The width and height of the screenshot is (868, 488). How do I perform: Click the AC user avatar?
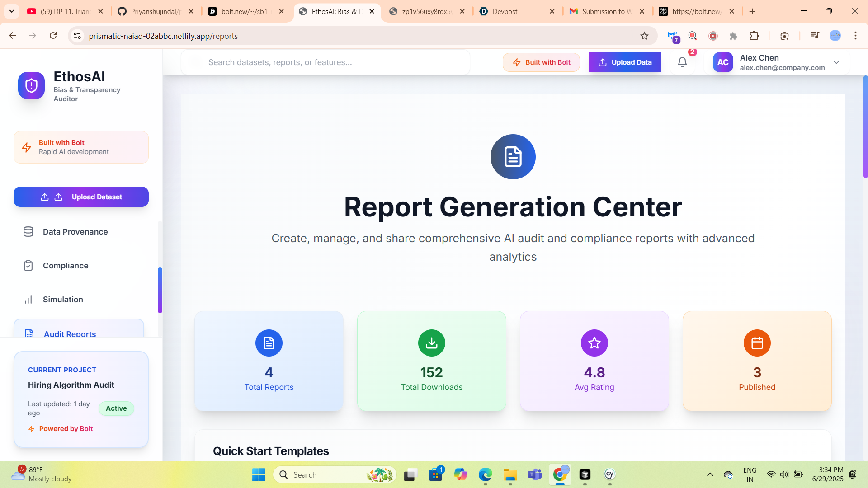pos(722,62)
